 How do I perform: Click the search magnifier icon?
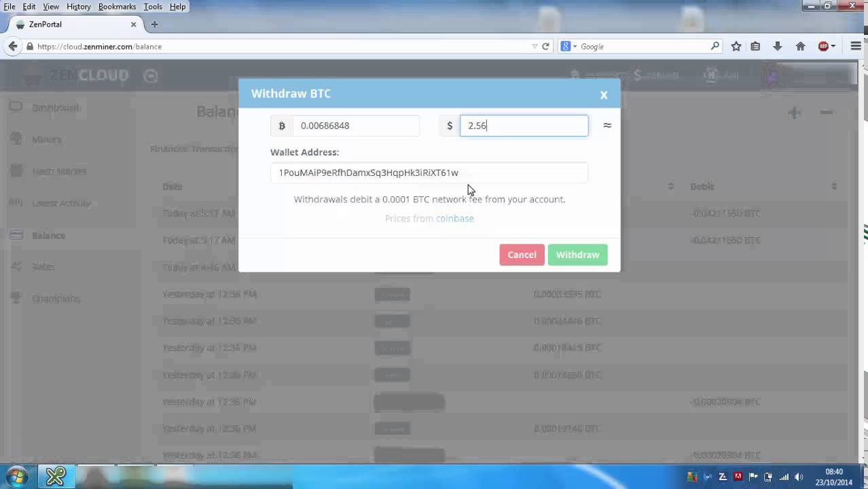(715, 46)
